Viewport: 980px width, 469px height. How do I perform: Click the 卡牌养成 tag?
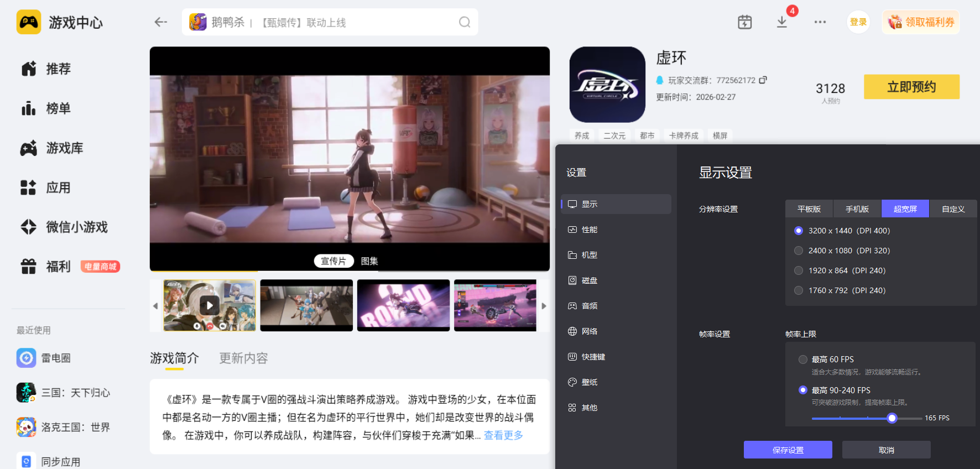[x=684, y=136]
